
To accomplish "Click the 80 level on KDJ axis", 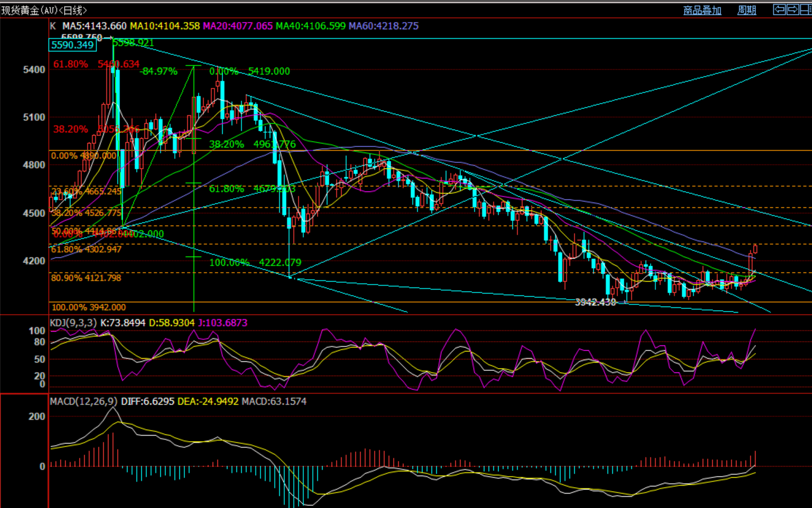I will tap(40, 342).
